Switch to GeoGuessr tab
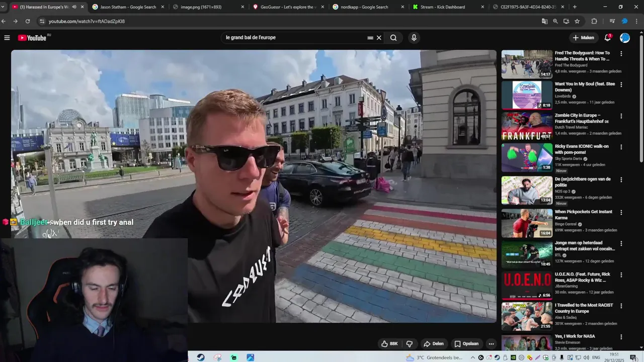Viewport: 644px width, 362px height. pyautogui.click(x=288, y=7)
